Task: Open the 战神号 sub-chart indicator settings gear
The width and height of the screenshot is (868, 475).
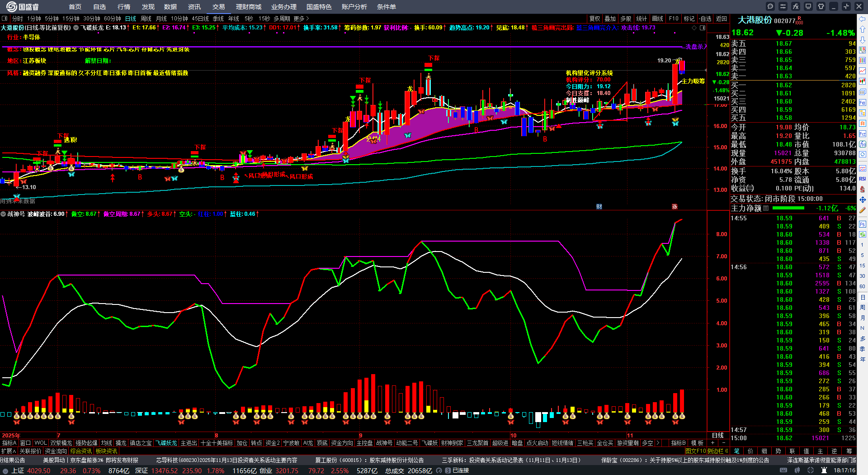Action: click(x=3, y=214)
